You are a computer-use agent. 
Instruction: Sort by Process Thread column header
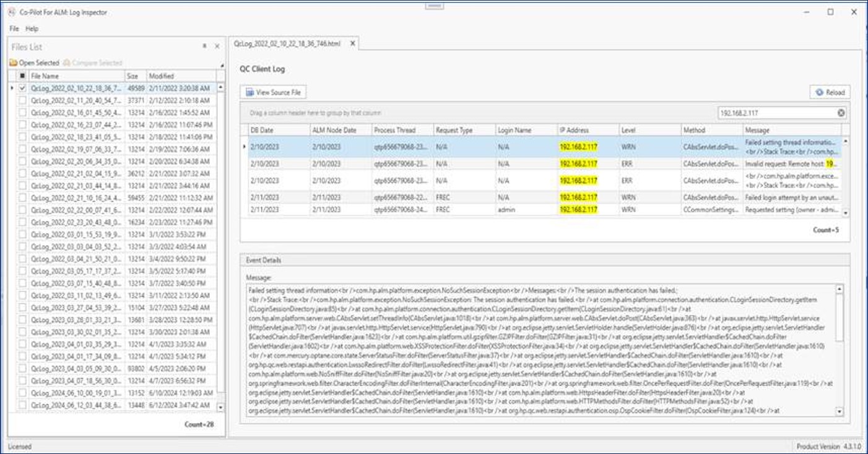[x=402, y=131]
